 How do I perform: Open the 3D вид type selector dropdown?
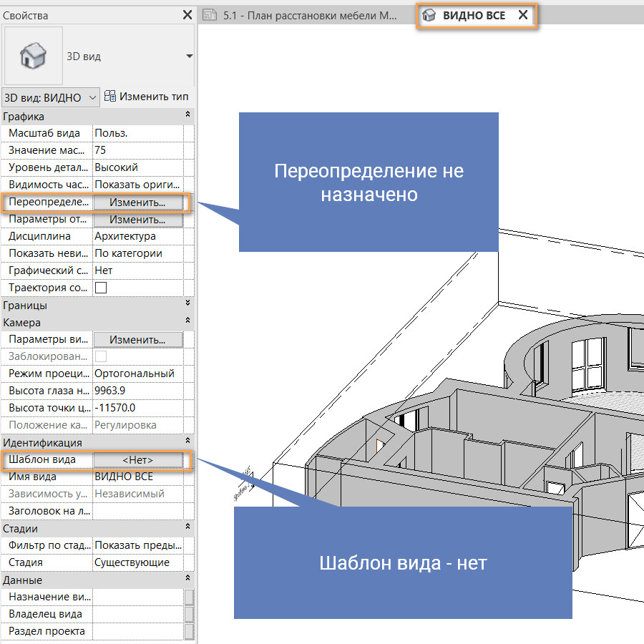tap(189, 56)
